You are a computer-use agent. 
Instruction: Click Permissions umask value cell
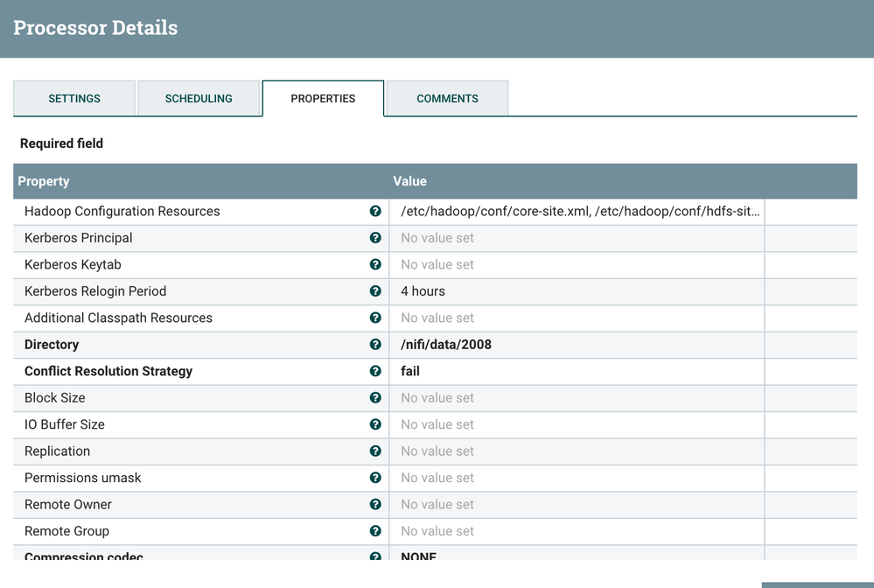(x=577, y=478)
